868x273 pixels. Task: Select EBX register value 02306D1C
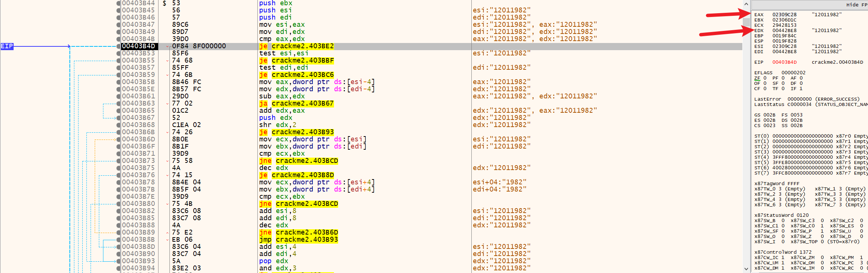pos(784,20)
